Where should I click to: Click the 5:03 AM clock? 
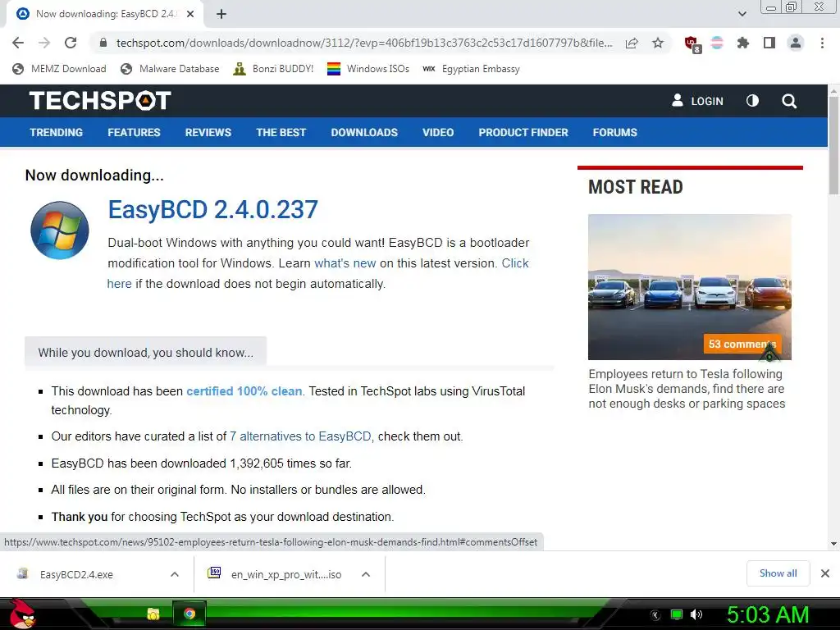tap(768, 615)
